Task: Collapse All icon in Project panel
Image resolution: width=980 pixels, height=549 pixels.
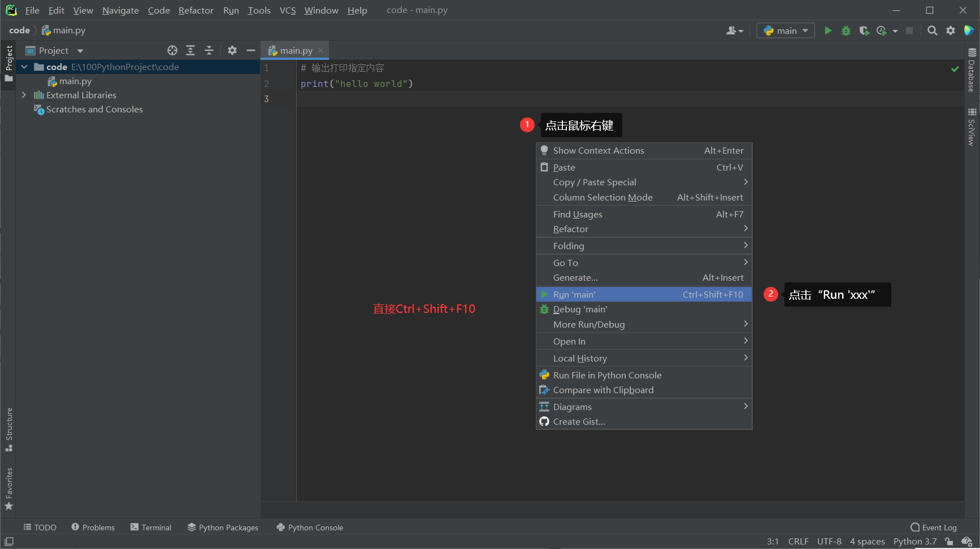Action: point(209,50)
